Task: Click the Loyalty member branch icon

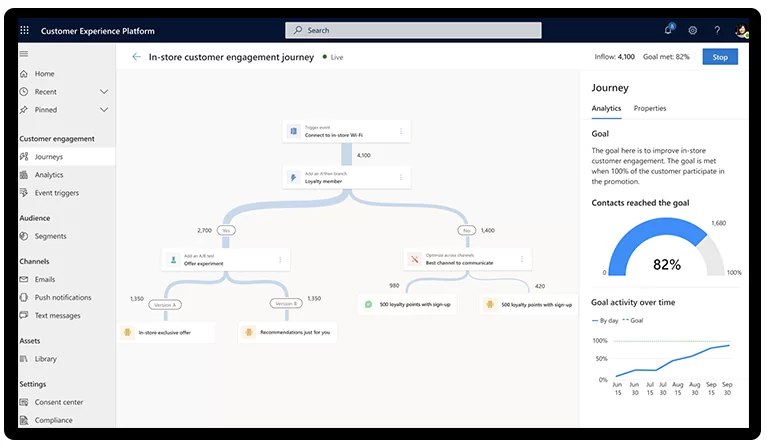Action: [293, 177]
